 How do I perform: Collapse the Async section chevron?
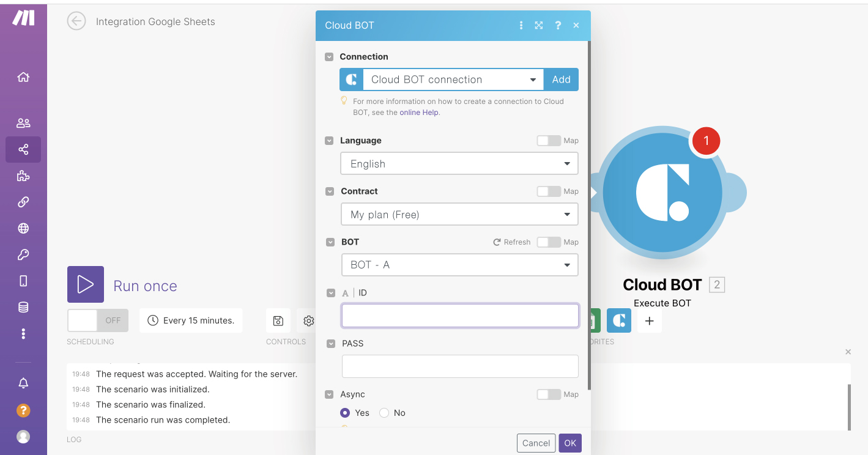pos(329,394)
